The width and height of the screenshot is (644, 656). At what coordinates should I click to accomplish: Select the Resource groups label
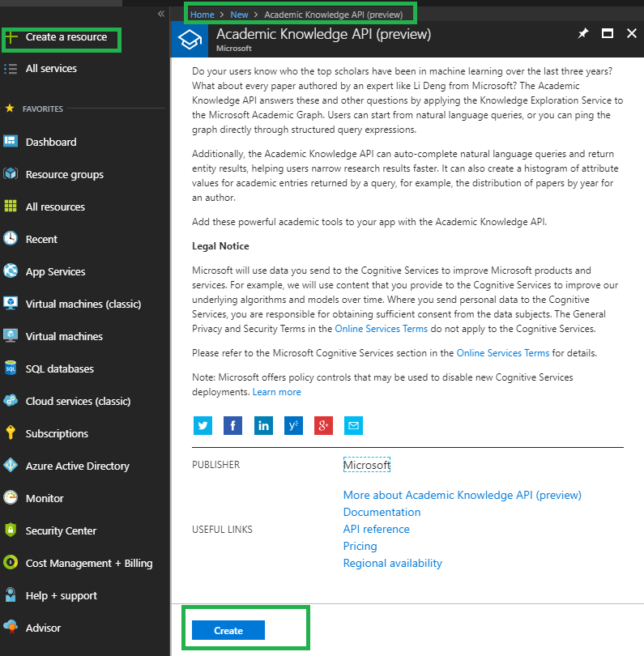tap(65, 174)
